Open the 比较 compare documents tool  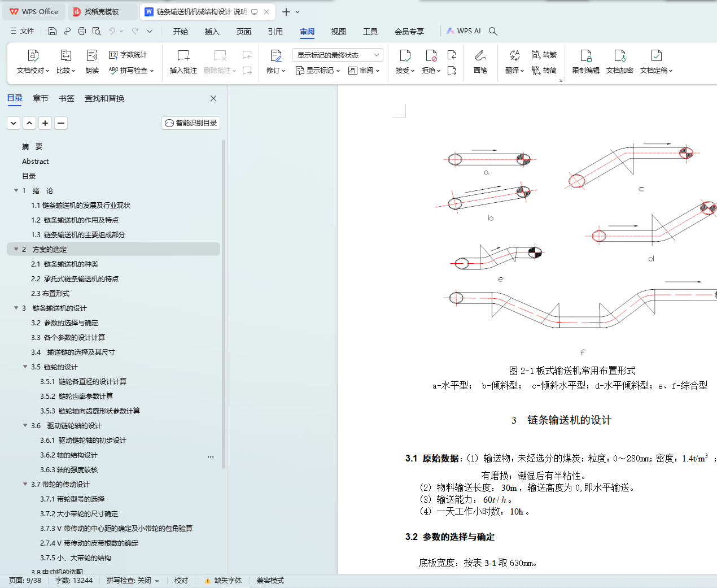pyautogui.click(x=65, y=62)
